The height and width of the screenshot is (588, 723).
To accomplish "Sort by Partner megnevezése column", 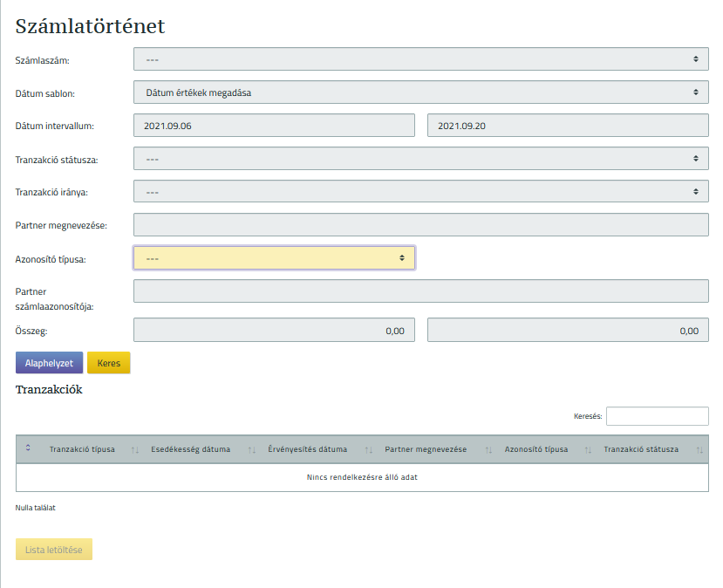I will pos(426,449).
